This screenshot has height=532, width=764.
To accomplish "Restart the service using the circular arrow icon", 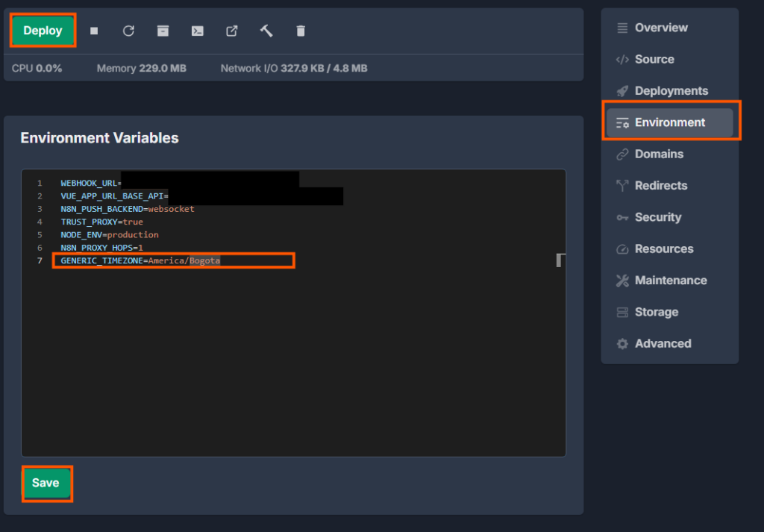I will 128,31.
